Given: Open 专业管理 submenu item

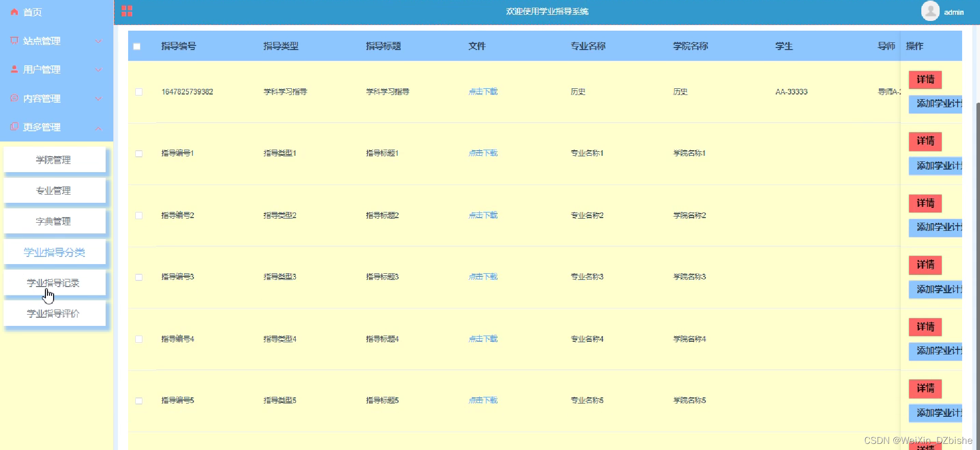Looking at the screenshot, I should 55,191.
